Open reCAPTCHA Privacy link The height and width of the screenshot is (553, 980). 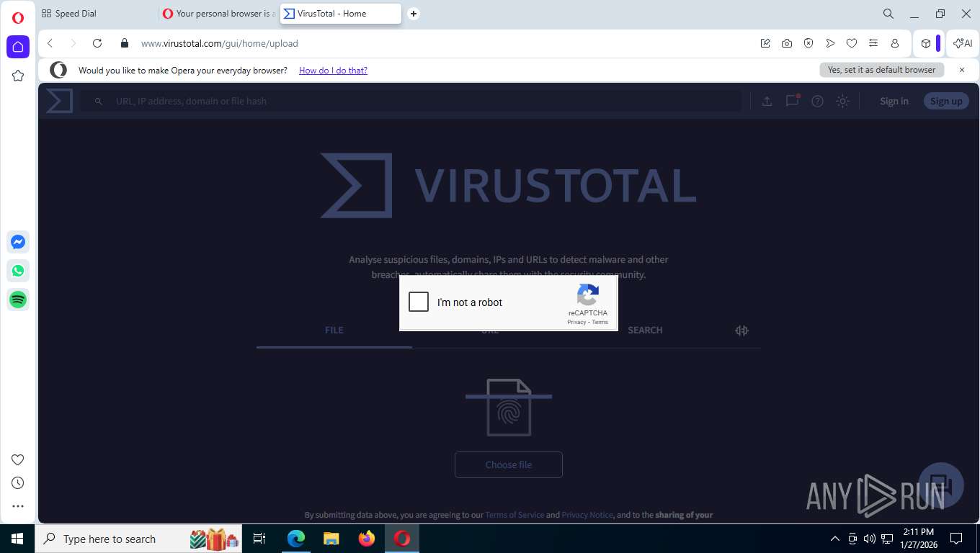coord(576,322)
